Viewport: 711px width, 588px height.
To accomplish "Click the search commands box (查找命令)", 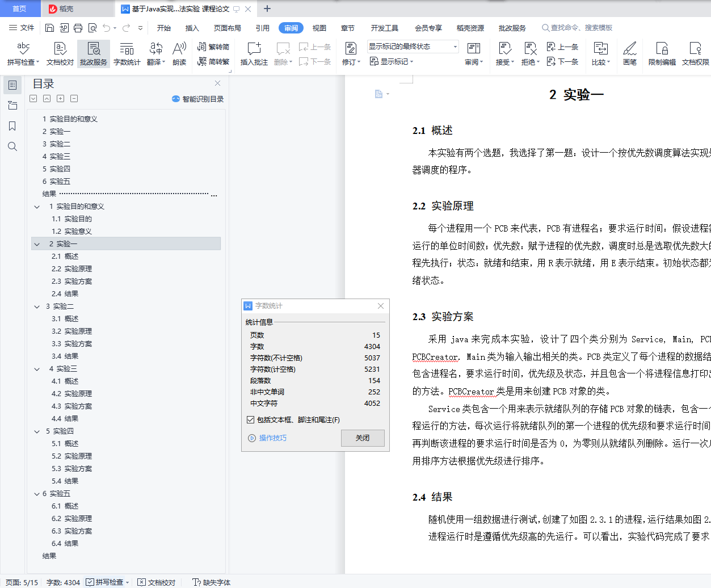I will tap(577, 28).
